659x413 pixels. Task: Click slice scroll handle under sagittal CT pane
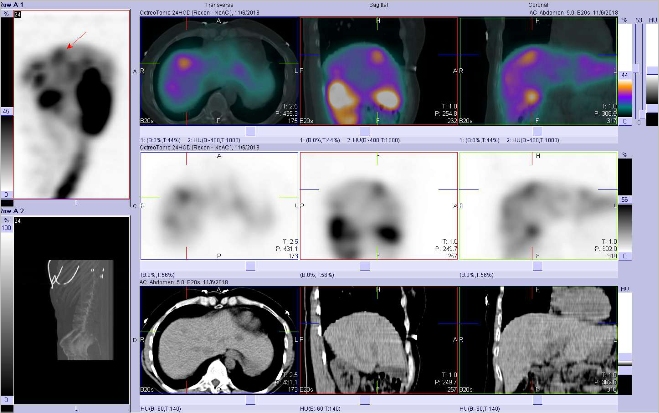pyautogui.click(x=365, y=400)
